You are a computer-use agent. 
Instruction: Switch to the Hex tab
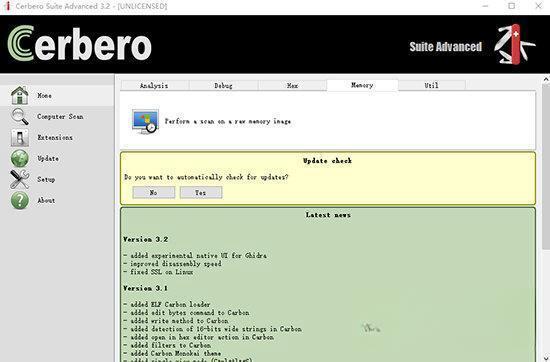pos(293,85)
